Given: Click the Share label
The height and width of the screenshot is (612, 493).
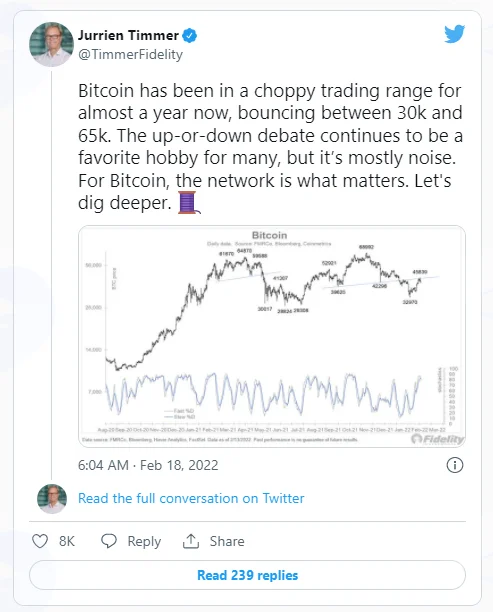Looking at the screenshot, I should 227,541.
